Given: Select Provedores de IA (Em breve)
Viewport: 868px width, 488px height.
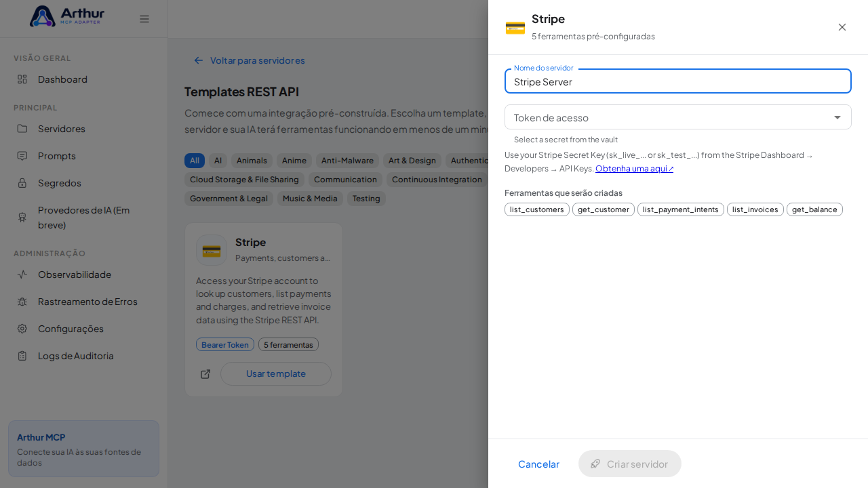Looking at the screenshot, I should (x=84, y=217).
